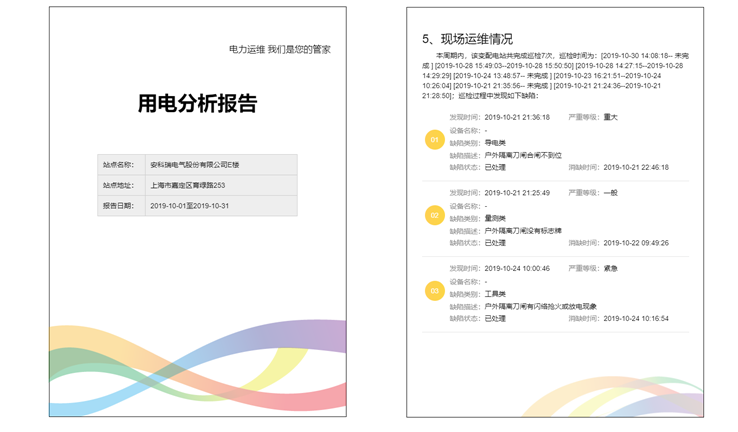Screen dimensions: 738x432
Task: Click defect description 户外隔离刀闸合闸不到位
Action: [x=523, y=155]
